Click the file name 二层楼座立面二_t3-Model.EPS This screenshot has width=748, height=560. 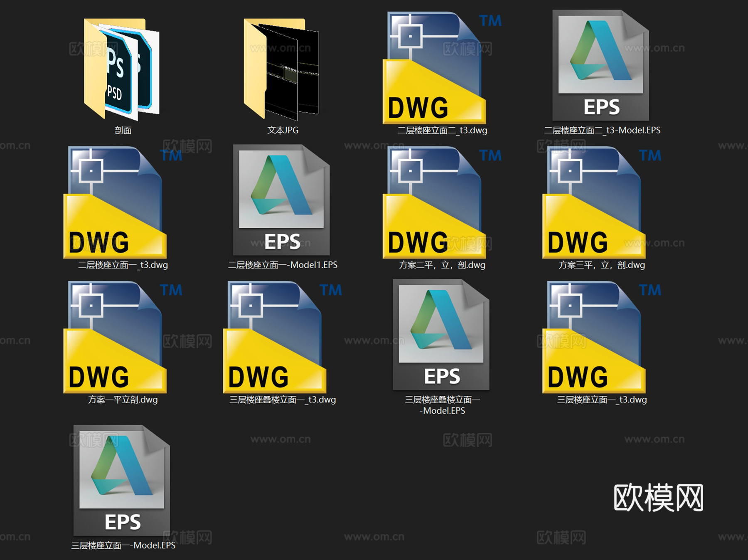click(x=602, y=131)
